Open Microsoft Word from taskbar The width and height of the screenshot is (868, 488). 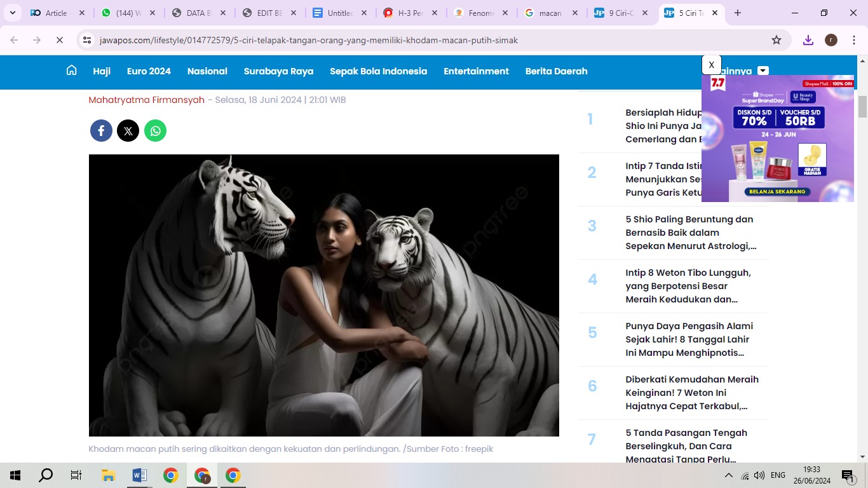(139, 475)
